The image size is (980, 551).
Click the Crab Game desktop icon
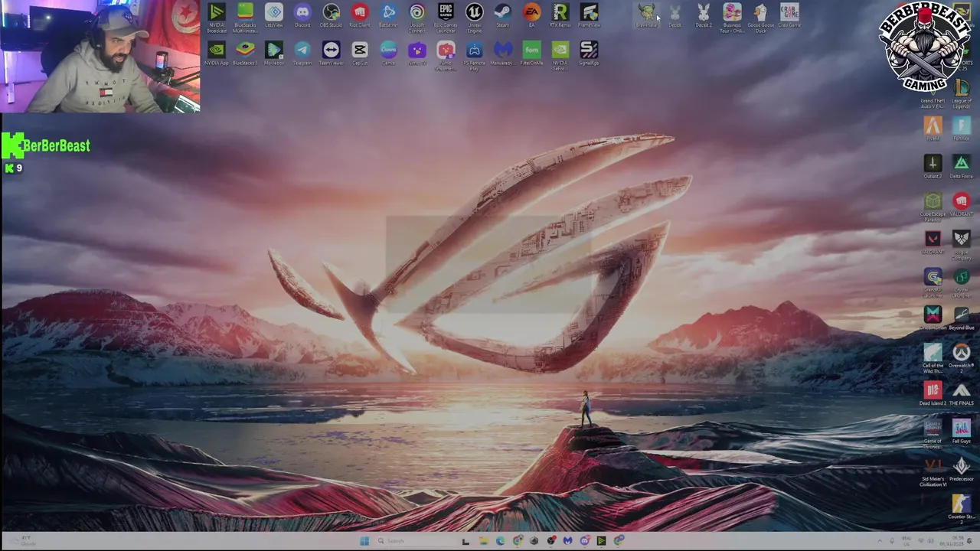tap(789, 15)
